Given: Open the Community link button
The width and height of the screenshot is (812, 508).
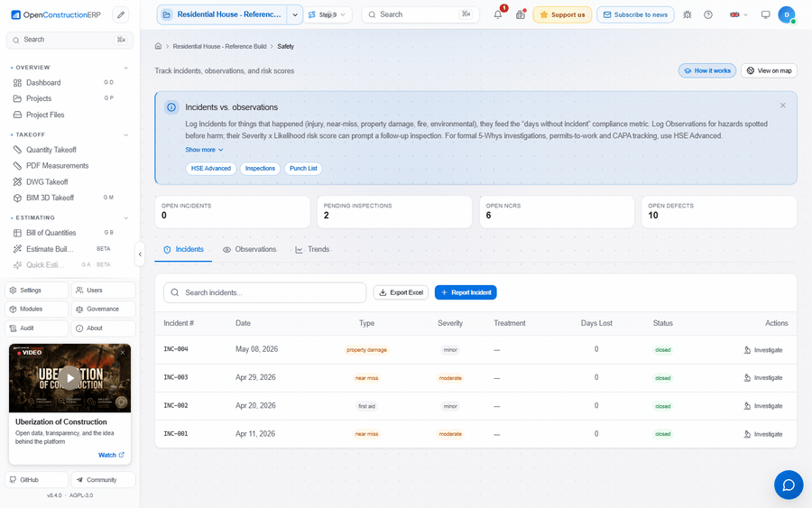Looking at the screenshot, I should 103,479.
